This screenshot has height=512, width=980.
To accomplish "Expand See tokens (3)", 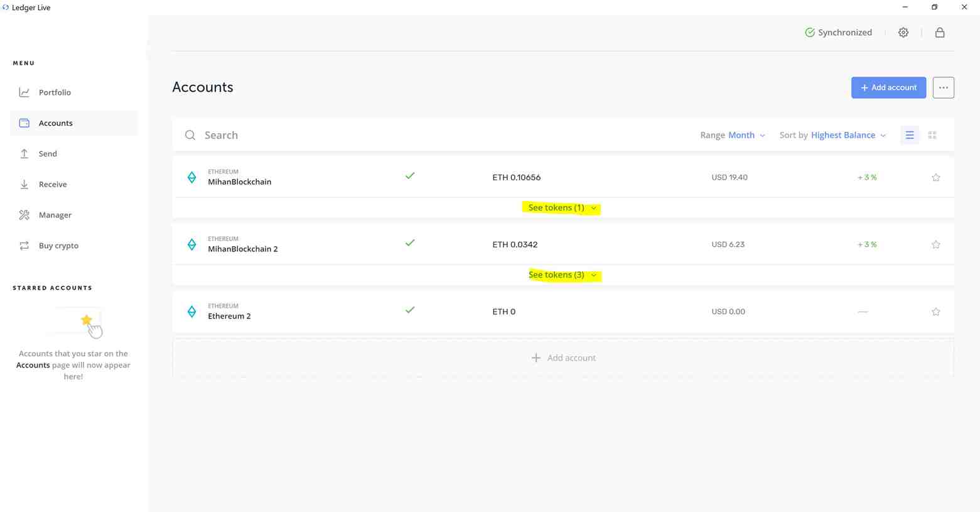I will pos(563,275).
